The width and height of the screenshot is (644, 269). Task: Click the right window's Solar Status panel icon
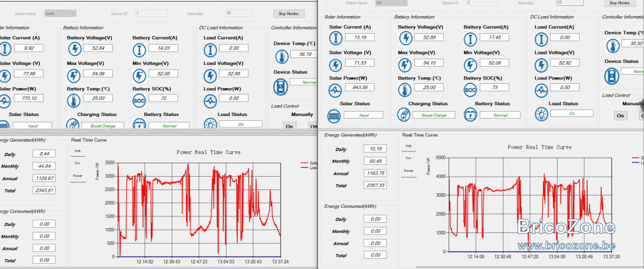334,115
